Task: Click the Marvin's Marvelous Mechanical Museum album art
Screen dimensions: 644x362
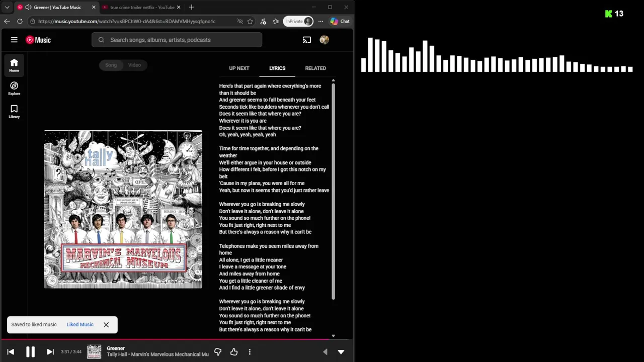Action: [x=123, y=209]
